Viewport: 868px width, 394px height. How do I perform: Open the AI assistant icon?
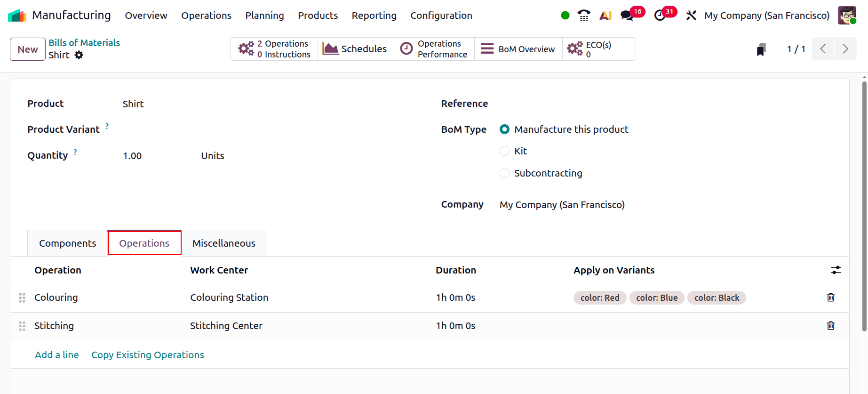coord(605,16)
